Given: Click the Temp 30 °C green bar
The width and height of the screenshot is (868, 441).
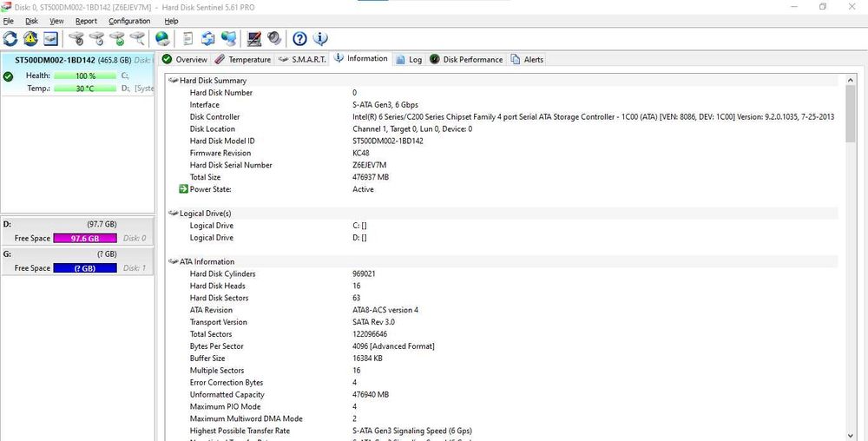Looking at the screenshot, I should point(85,89).
